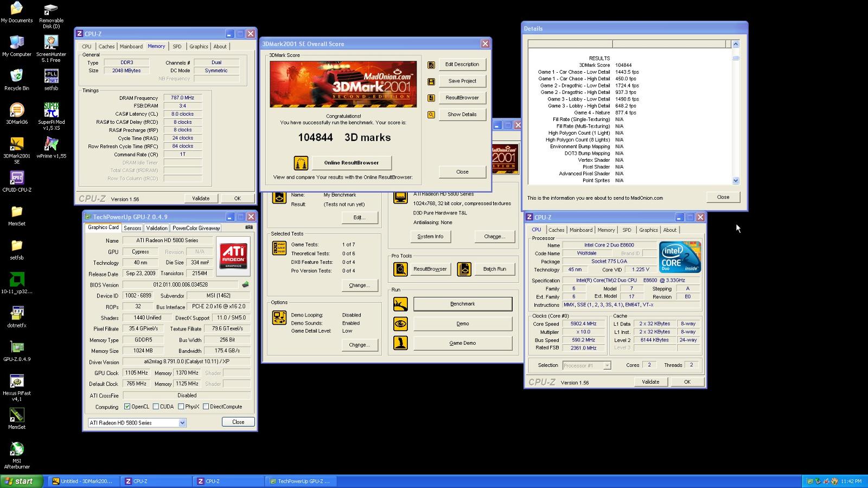Click the Game Demo button
Image resolution: width=868 pixels, height=488 pixels.
coord(463,343)
